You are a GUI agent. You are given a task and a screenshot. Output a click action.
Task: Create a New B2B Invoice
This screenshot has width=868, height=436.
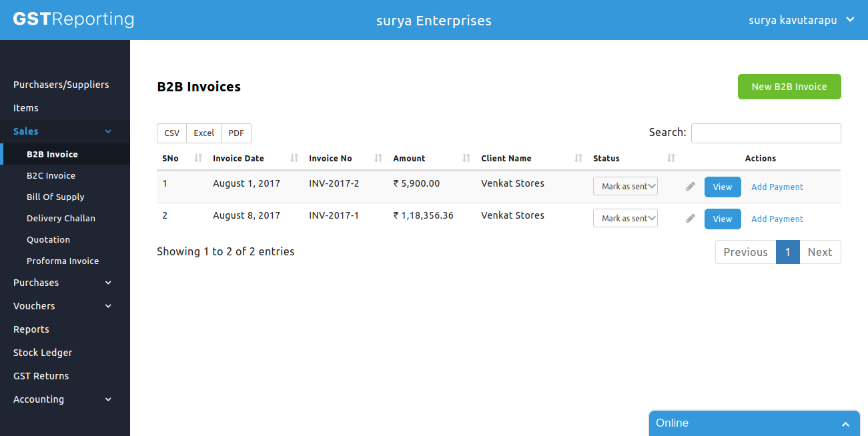(x=789, y=87)
